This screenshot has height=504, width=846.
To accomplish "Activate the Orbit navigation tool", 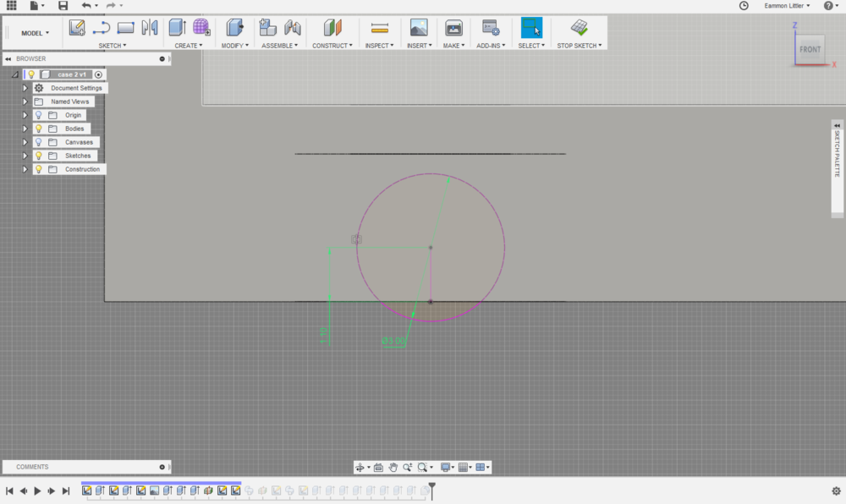I will pos(360,468).
